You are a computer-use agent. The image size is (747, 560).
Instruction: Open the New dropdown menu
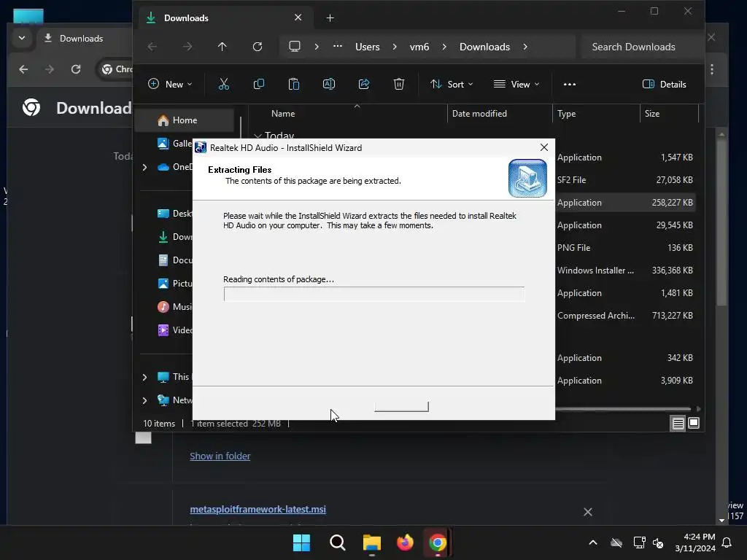pos(170,85)
